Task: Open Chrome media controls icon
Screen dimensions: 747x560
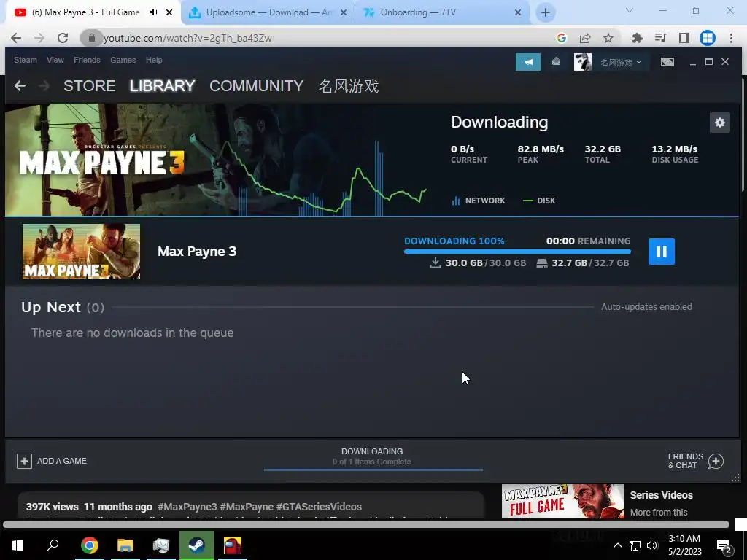Action: point(661,38)
